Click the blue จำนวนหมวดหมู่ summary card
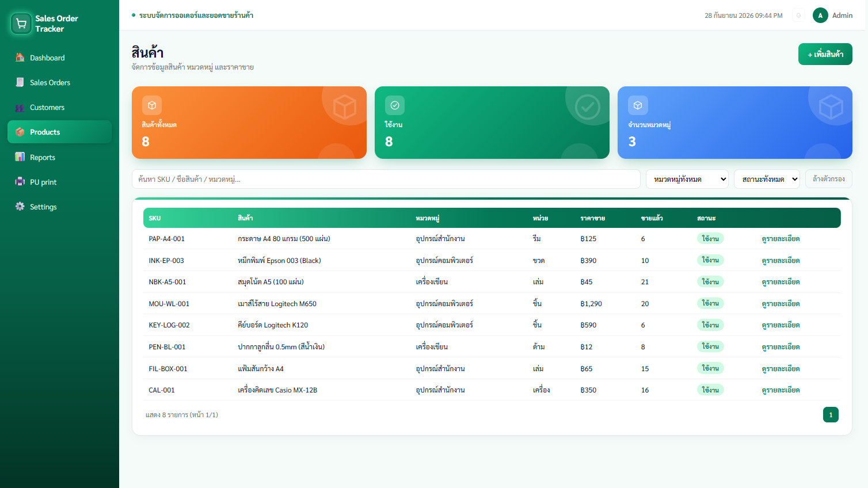 735,123
